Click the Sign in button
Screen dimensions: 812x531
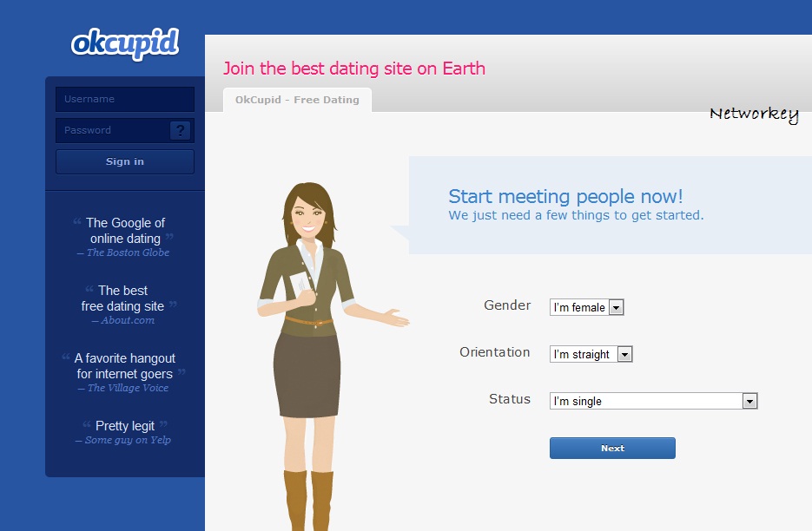[x=125, y=161]
